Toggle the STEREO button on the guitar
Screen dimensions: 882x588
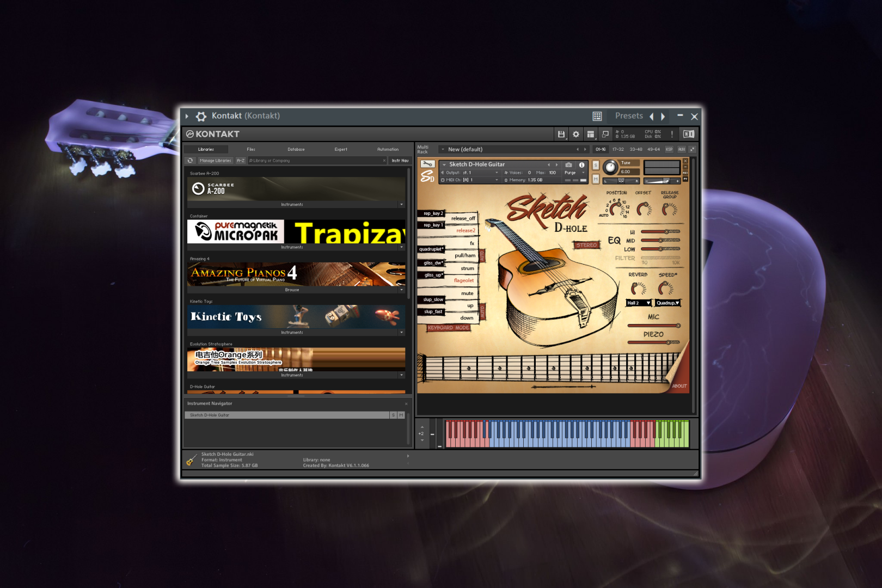pyautogui.click(x=586, y=245)
